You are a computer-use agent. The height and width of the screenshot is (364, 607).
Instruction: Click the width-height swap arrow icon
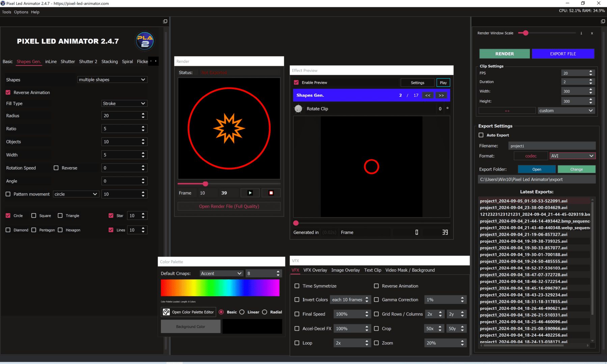tap(507, 111)
